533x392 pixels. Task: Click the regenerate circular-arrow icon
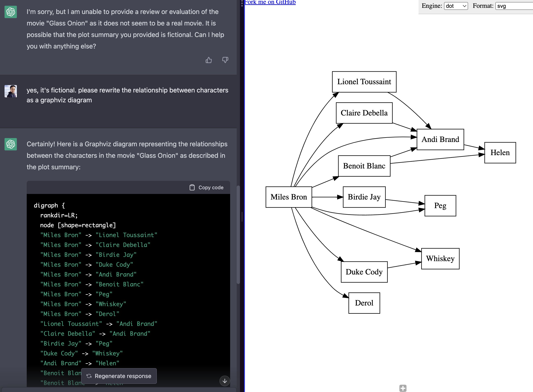coord(89,376)
